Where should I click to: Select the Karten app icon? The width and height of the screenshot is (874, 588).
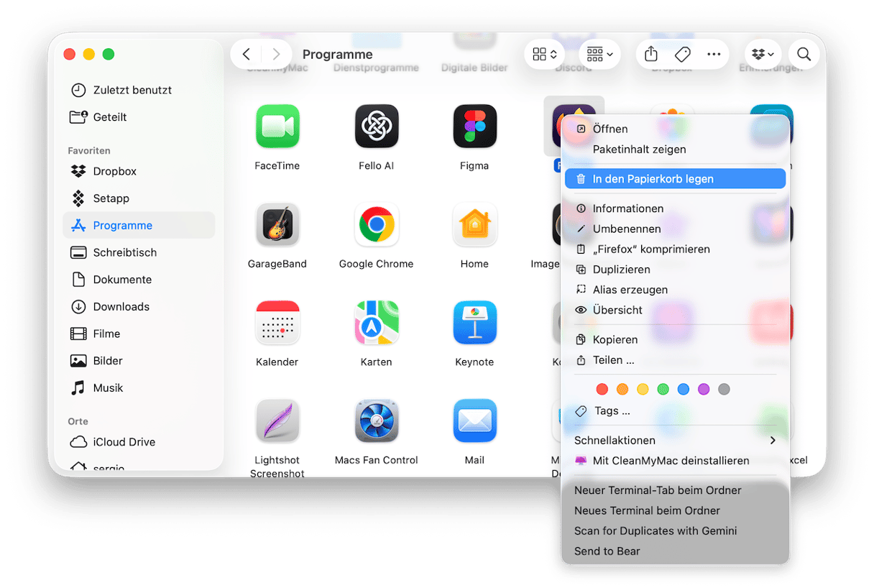pos(377,323)
